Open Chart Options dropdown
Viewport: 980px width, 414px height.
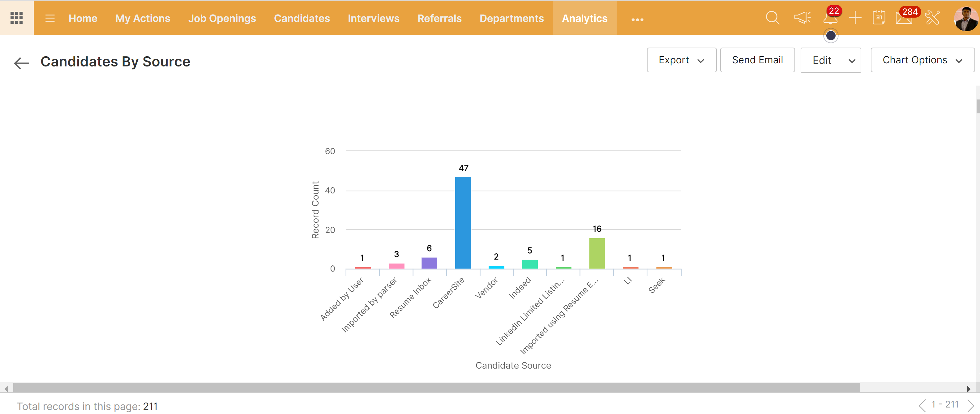[x=922, y=60]
